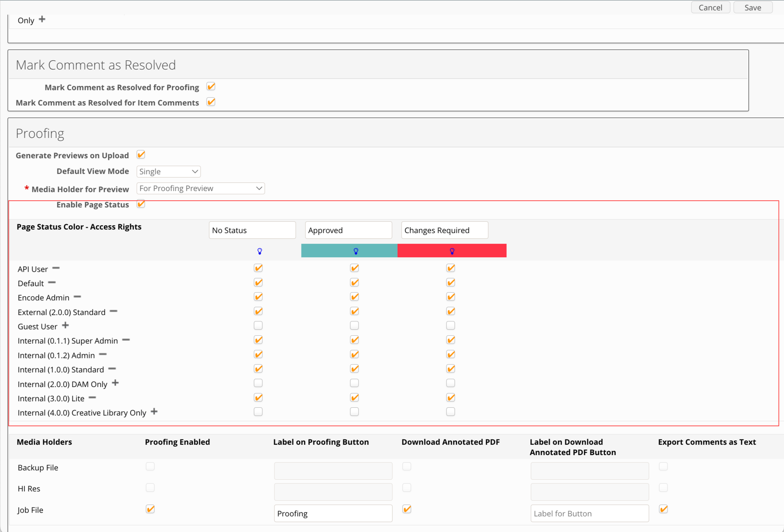Viewport: 784px width, 532px height.
Task: Open Media Holder for Preview dropdown
Action: coord(201,188)
